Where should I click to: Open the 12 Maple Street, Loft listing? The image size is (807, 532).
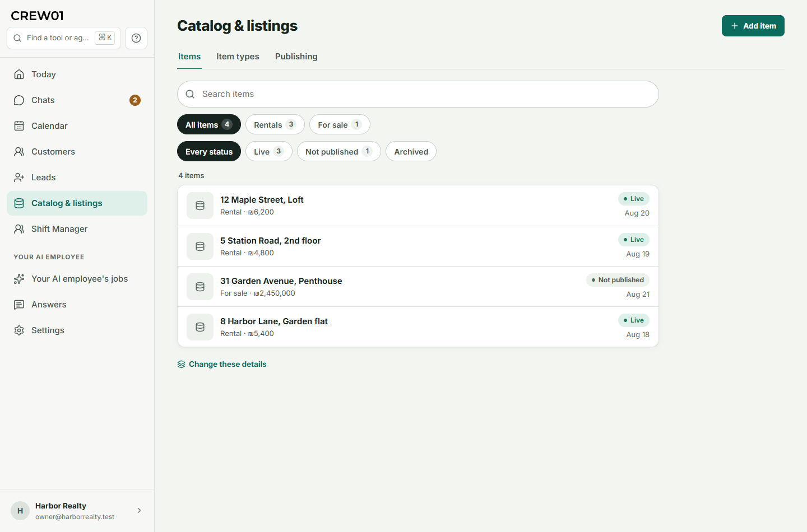[x=418, y=206]
